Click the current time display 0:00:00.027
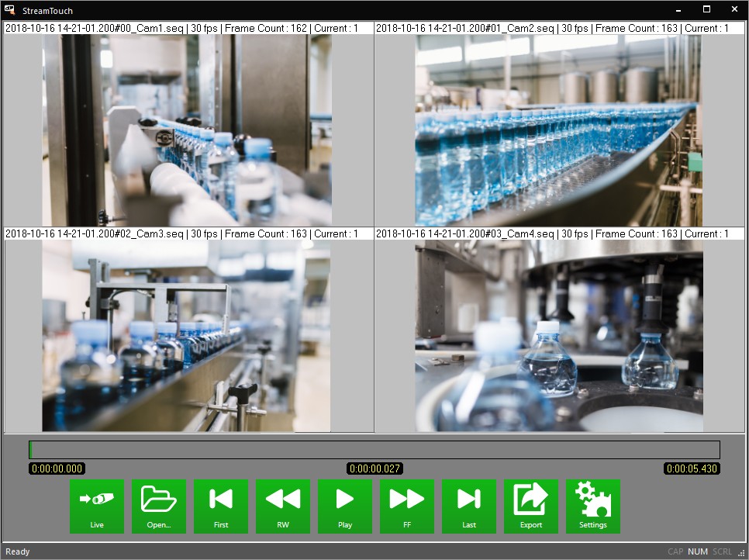 click(x=374, y=468)
